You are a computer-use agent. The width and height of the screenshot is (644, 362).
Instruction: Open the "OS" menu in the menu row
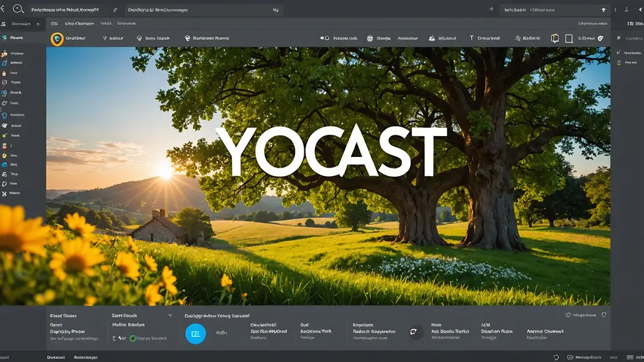54,24
